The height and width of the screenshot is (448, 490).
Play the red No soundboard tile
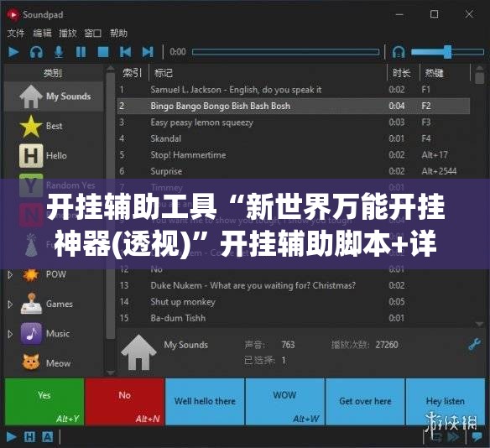click(x=125, y=402)
